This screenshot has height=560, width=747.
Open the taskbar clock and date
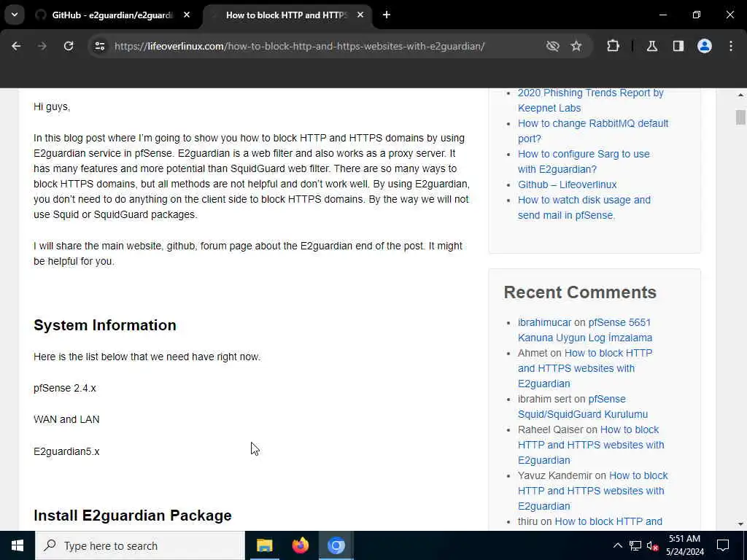pos(685,545)
